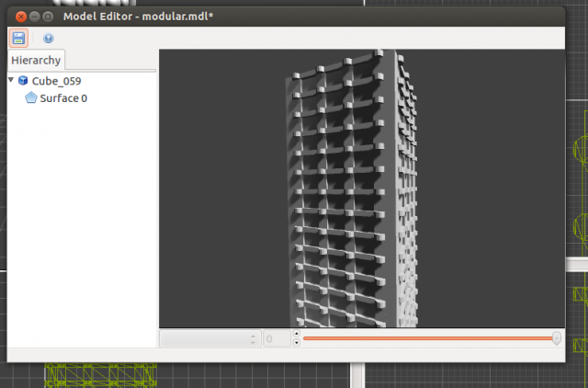Switch to the Hierarchy tab
Screen dimensions: 588x388
(x=37, y=61)
